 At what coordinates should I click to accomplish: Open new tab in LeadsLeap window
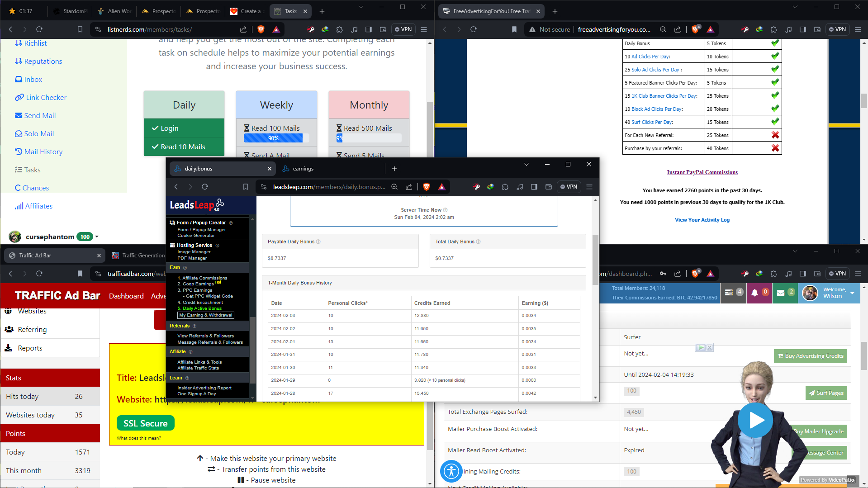(394, 169)
